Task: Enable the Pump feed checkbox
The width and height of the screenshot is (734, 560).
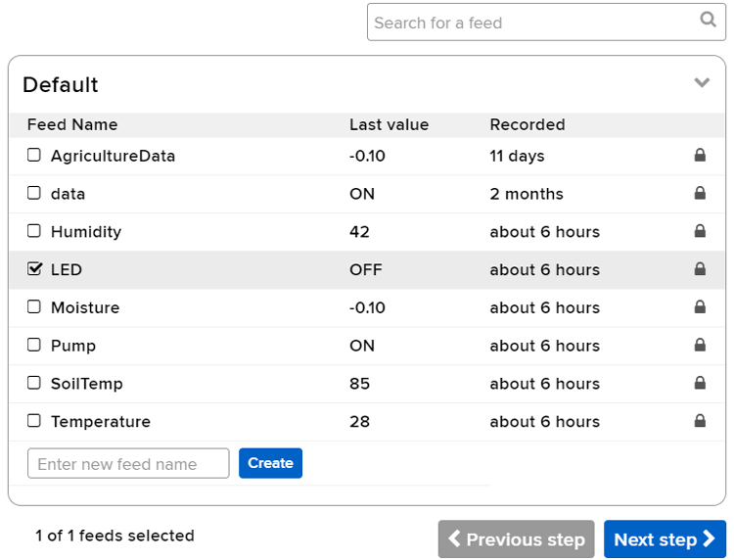Action: 34,346
